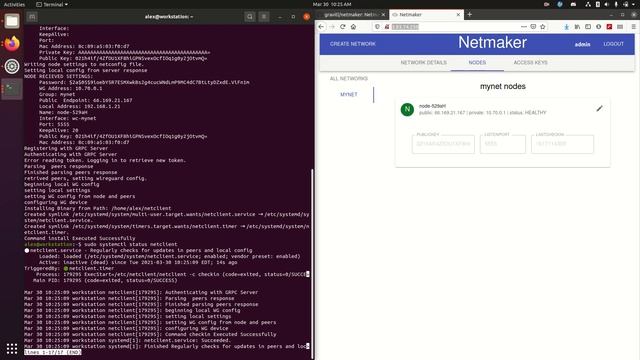Click the LASTCHECKIN field
The width and height of the screenshot is (640, 360).
562,144
